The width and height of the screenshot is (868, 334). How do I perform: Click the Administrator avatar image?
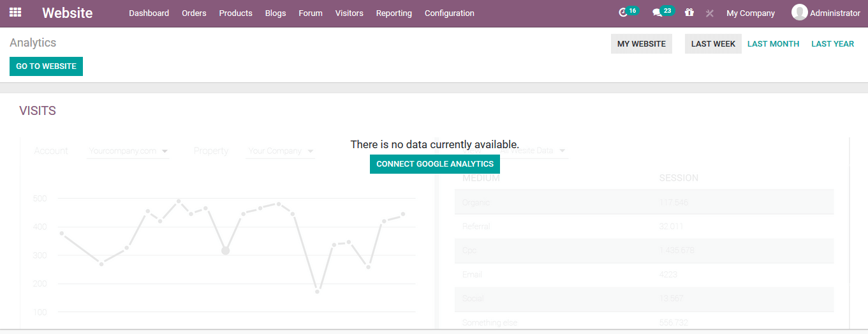[799, 13]
